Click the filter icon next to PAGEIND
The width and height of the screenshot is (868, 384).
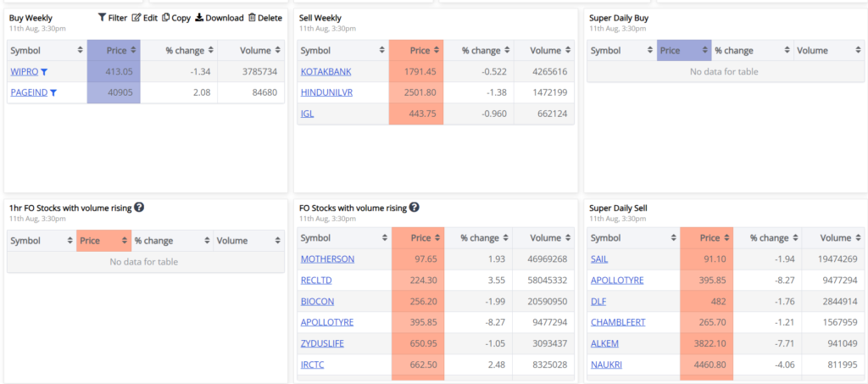(53, 93)
